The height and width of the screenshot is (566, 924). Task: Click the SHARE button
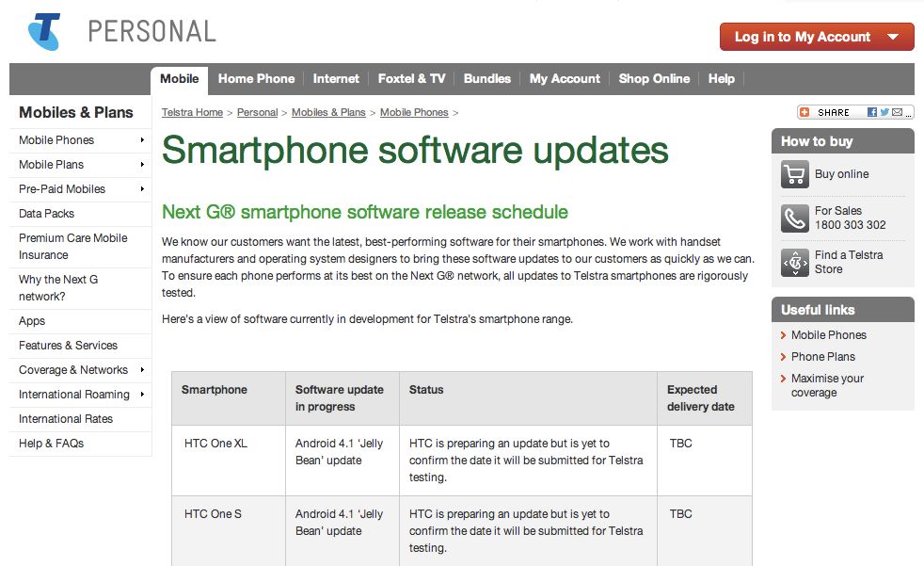coord(833,112)
